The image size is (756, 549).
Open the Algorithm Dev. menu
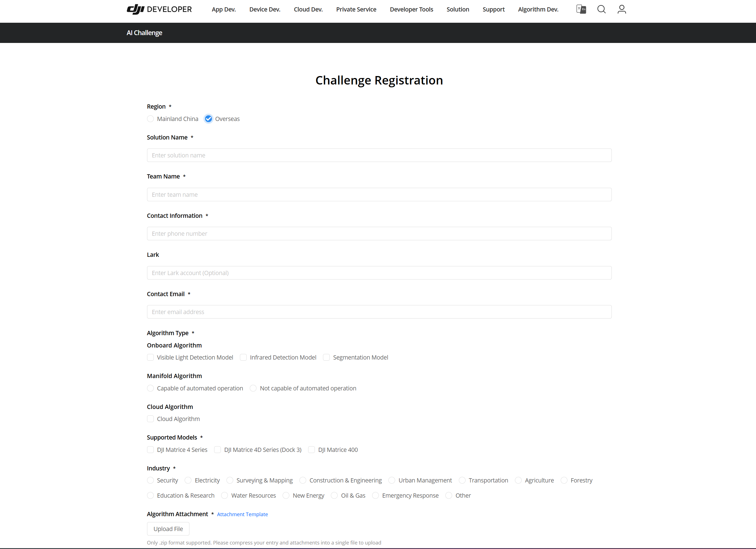point(538,9)
